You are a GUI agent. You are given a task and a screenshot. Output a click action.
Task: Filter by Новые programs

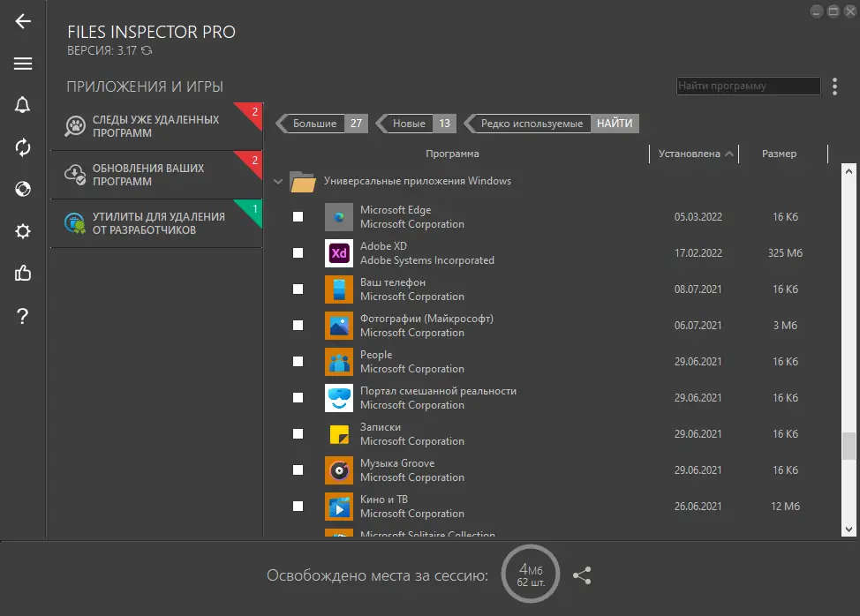pos(416,124)
